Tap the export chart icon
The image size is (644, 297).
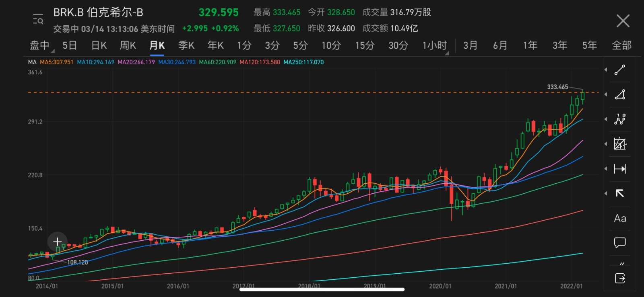[x=620, y=278]
